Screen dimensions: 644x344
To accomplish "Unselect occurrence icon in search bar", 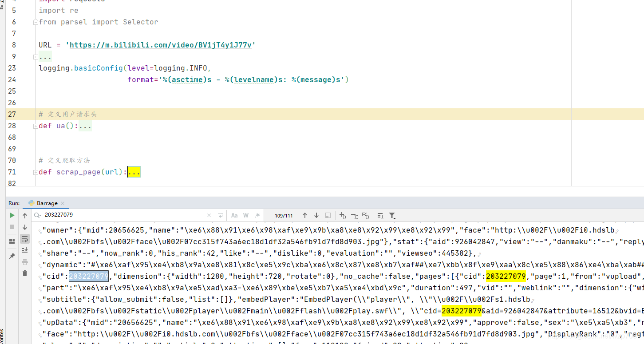I will (x=354, y=215).
